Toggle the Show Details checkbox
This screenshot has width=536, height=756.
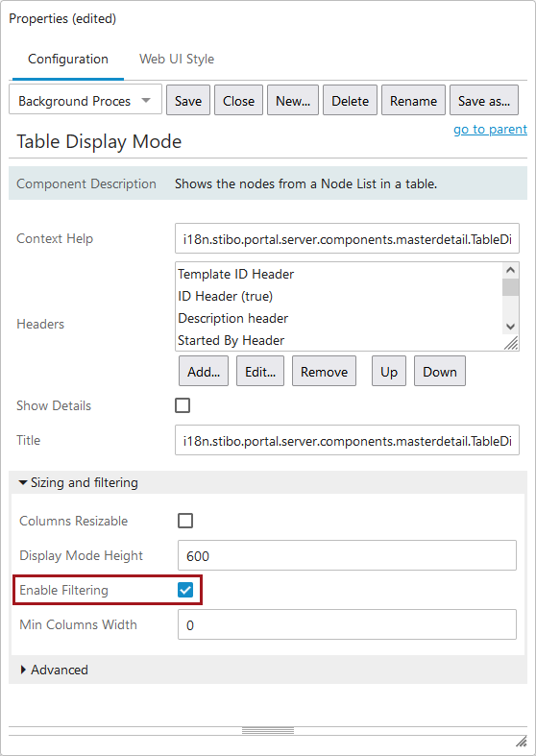pyautogui.click(x=183, y=405)
